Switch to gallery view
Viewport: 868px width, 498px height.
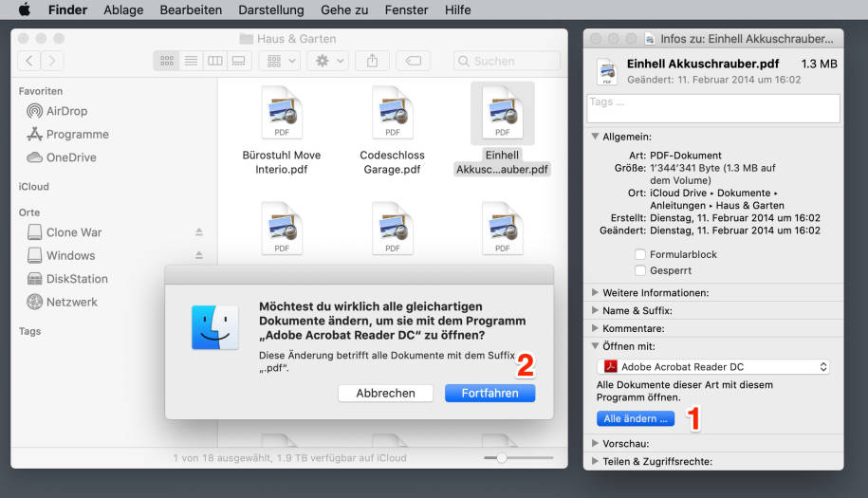click(x=239, y=61)
